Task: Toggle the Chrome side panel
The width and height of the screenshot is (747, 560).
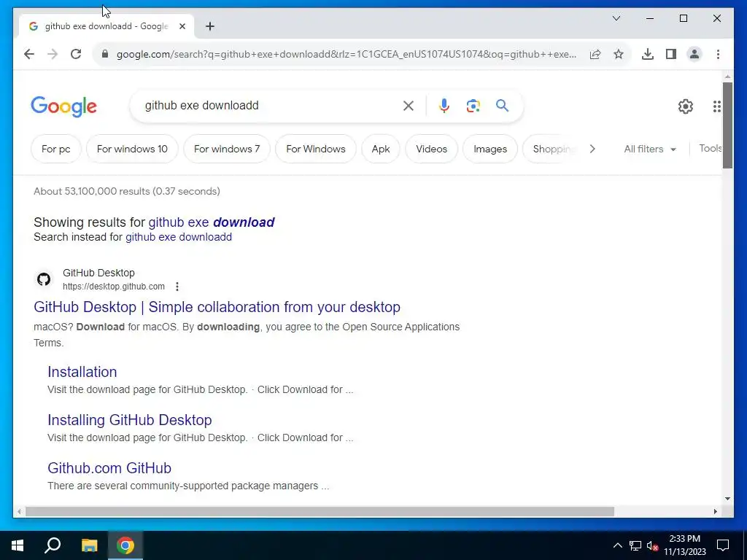Action: [671, 54]
